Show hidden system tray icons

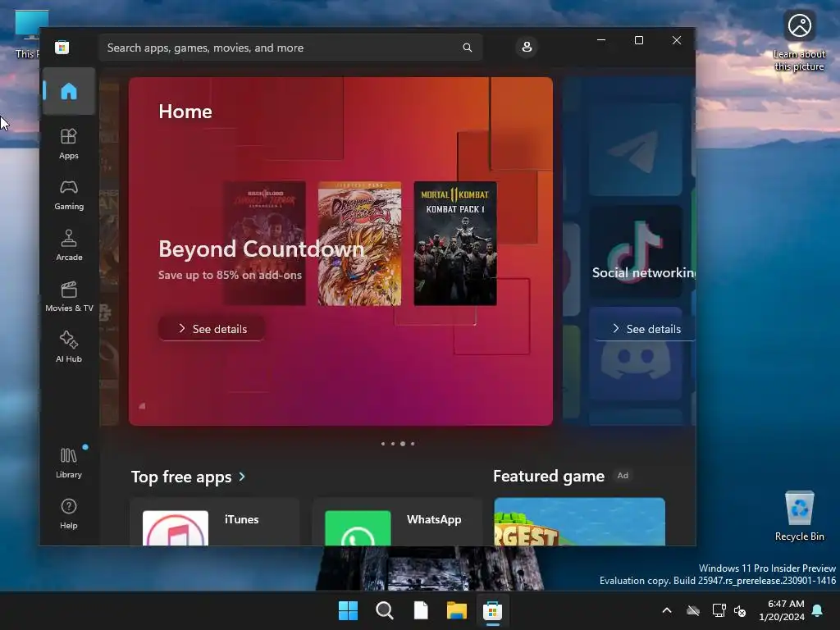(x=667, y=610)
